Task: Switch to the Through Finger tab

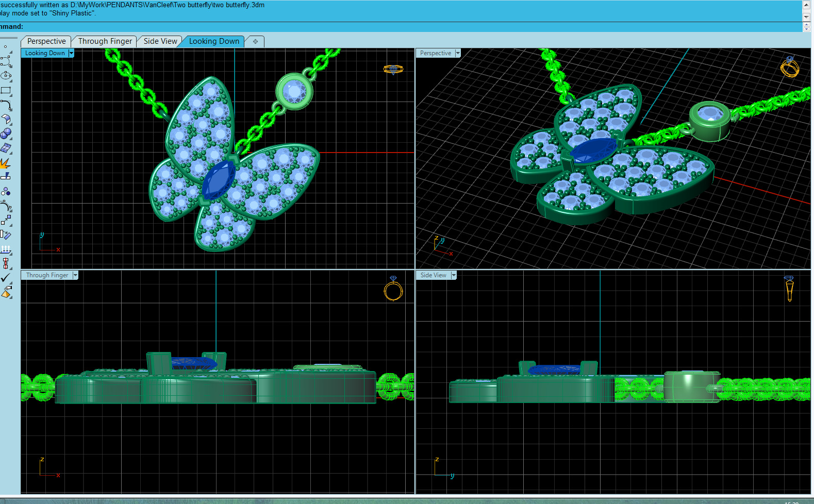Action: click(105, 41)
